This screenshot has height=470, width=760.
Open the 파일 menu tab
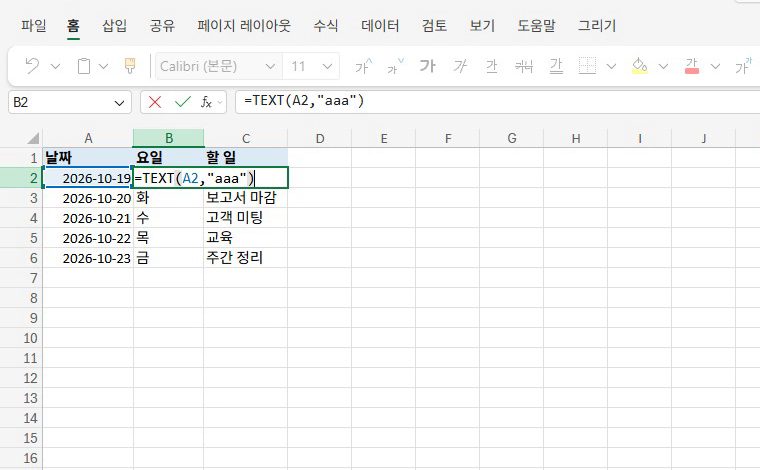coord(33,26)
